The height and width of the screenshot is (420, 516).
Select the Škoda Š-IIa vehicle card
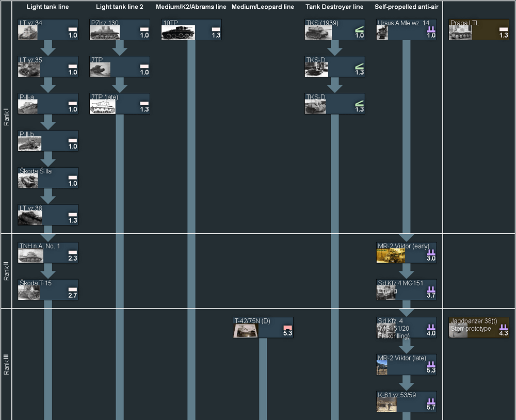coord(48,177)
